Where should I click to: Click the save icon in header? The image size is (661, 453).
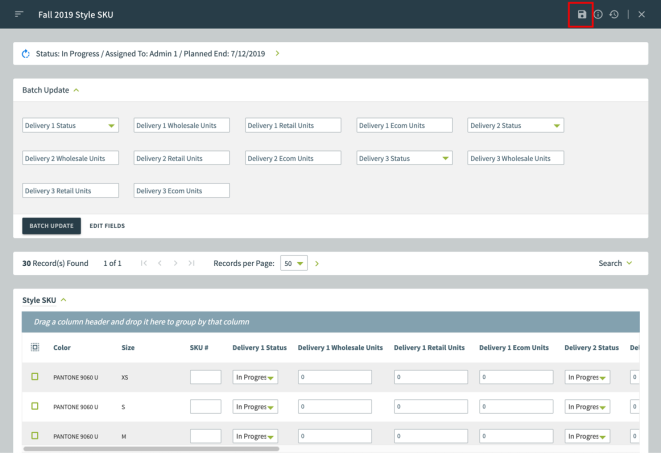click(582, 14)
